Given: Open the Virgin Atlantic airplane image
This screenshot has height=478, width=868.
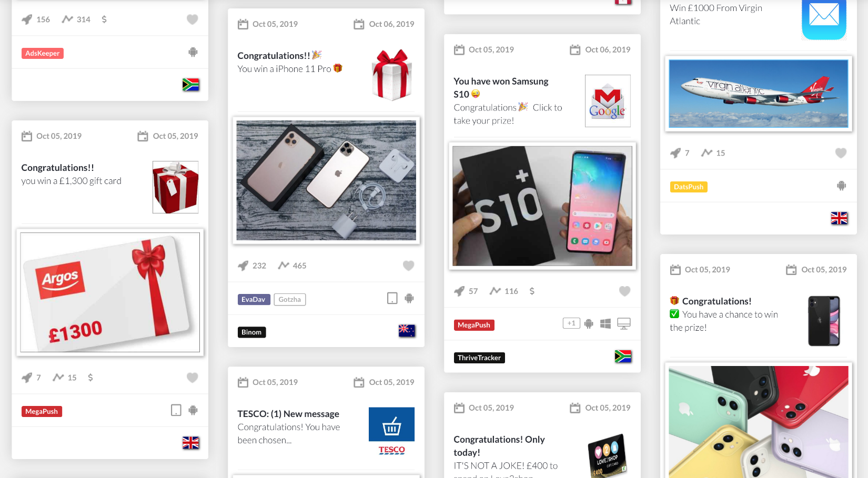Looking at the screenshot, I should [759, 94].
